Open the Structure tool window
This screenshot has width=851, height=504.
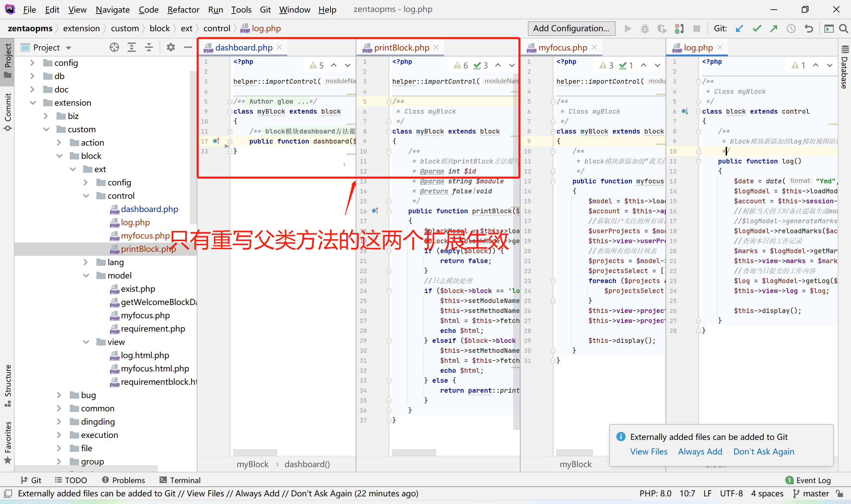(7, 385)
